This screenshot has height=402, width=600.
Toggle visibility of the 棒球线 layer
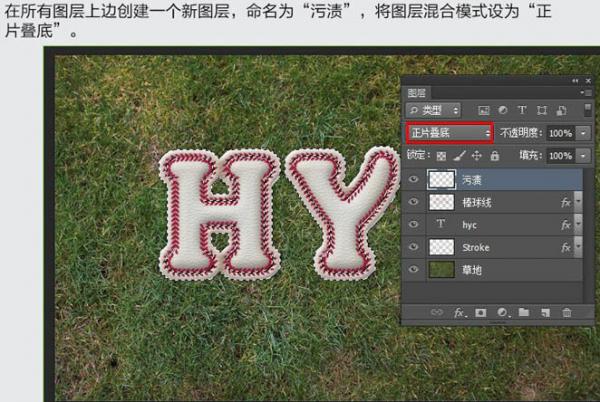(414, 202)
